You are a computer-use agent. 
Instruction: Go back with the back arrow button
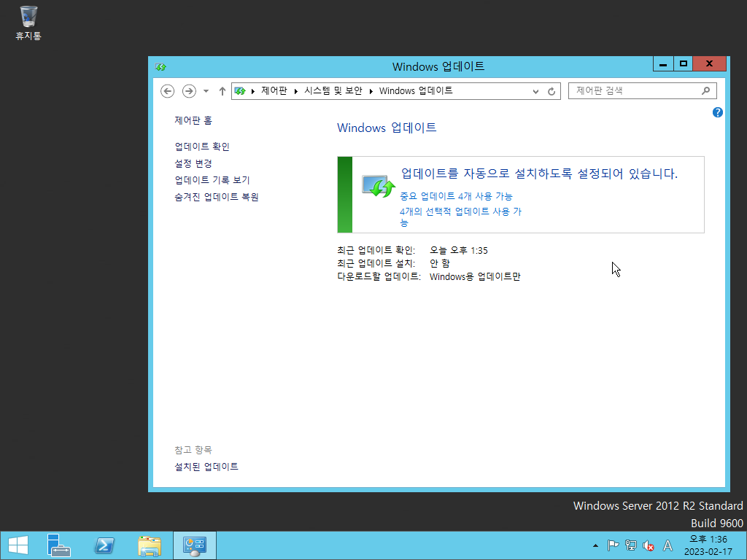(x=167, y=91)
